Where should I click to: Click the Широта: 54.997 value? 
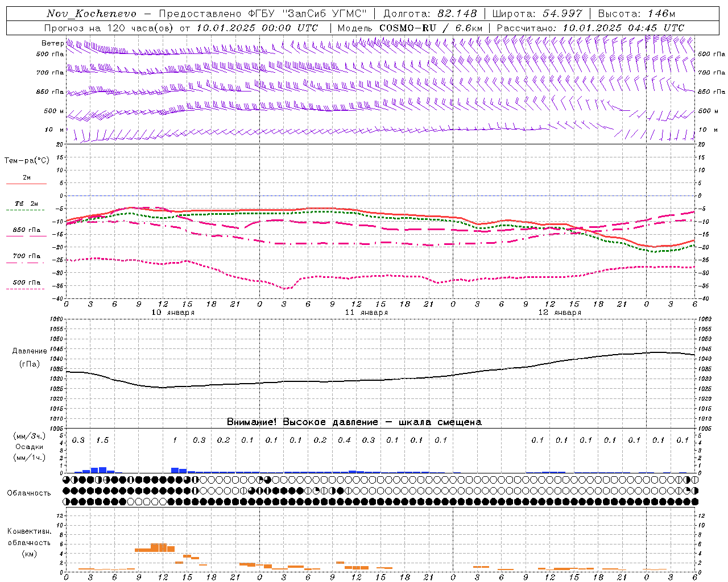[x=537, y=14]
